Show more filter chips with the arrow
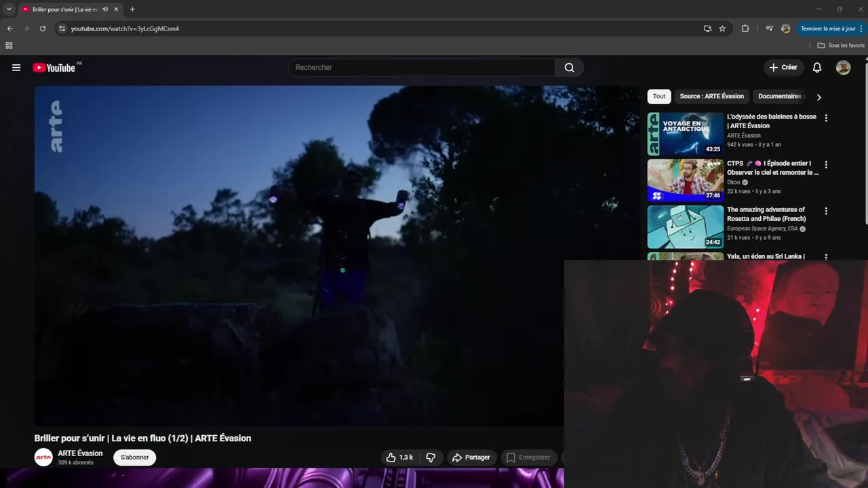This screenshot has height=488, width=868. [x=818, y=97]
